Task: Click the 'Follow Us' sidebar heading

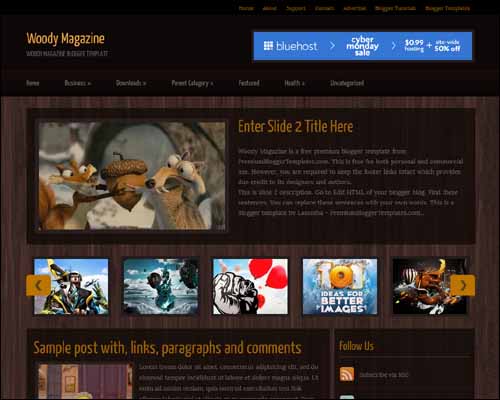Action: 356,346
